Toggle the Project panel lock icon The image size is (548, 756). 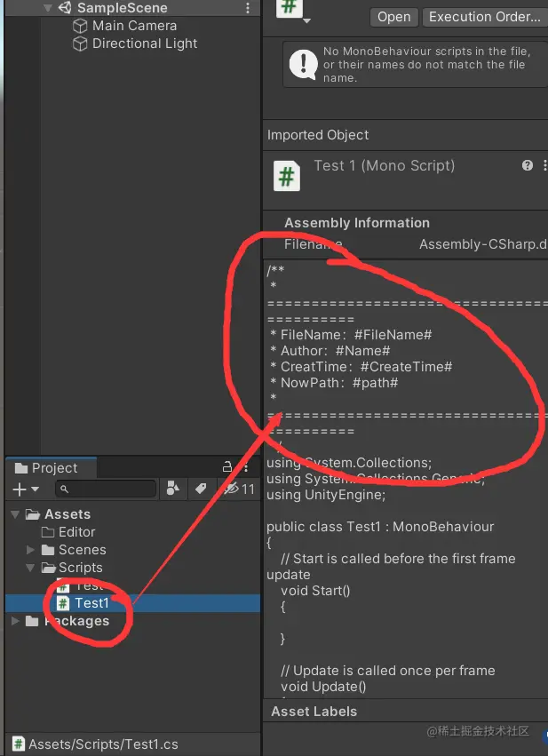227,467
